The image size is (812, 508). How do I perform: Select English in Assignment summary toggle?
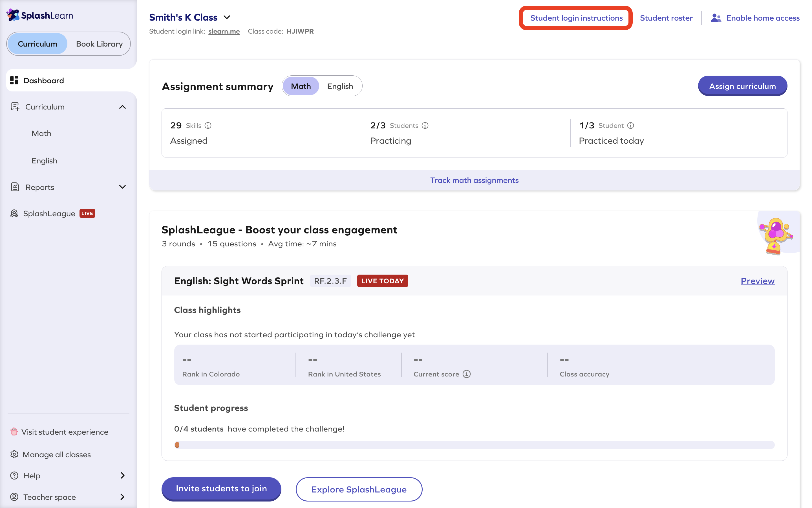(x=340, y=86)
